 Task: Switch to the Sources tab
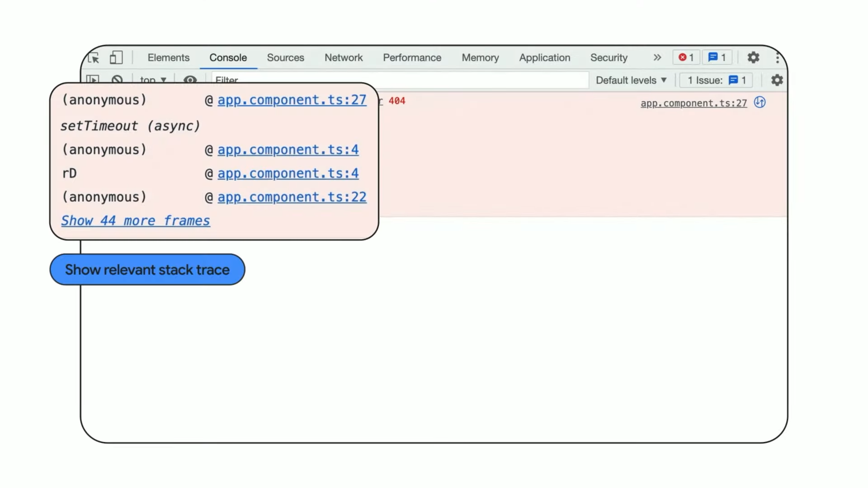[x=285, y=57]
